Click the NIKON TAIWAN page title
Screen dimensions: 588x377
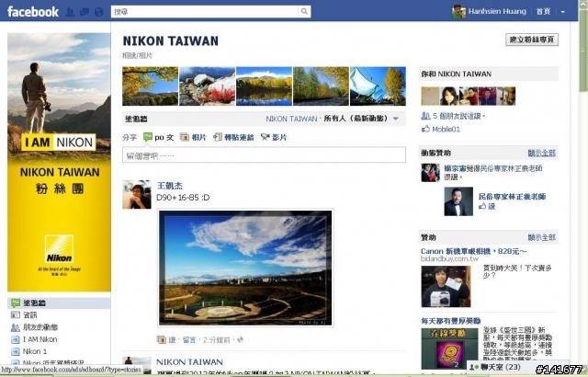tap(171, 40)
